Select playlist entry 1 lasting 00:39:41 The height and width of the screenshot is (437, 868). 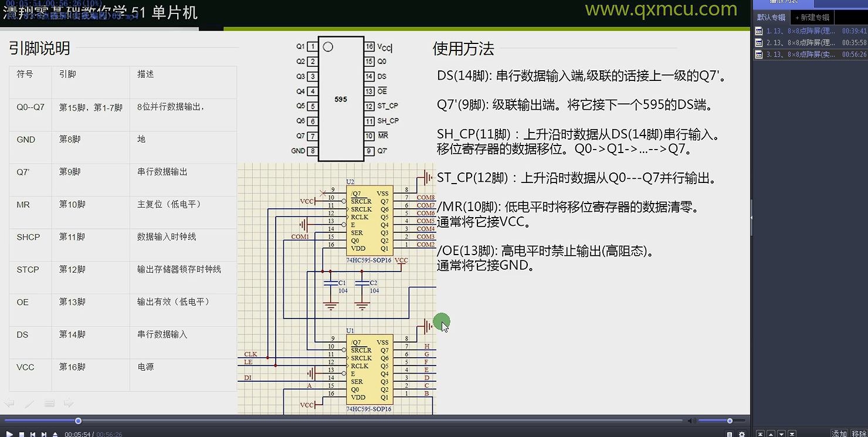point(810,31)
